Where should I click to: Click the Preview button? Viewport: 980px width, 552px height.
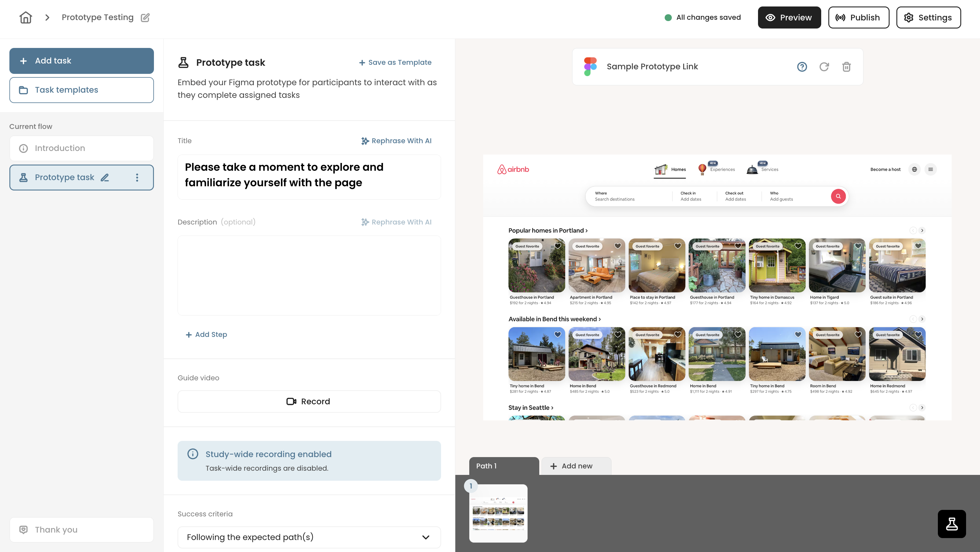(x=789, y=17)
